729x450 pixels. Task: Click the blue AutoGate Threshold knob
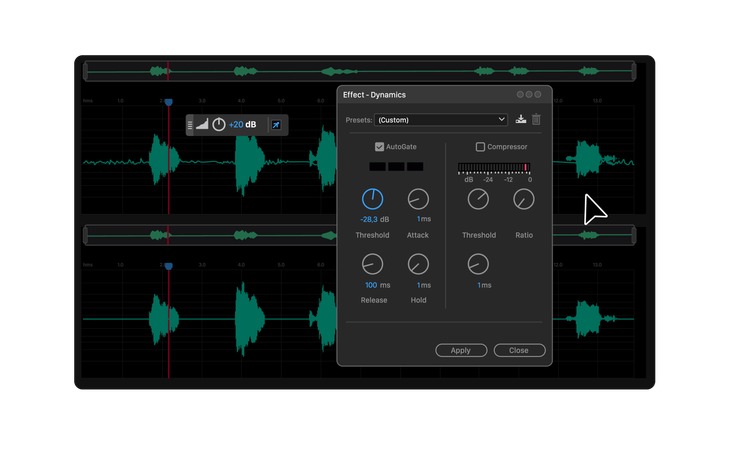pos(372,199)
